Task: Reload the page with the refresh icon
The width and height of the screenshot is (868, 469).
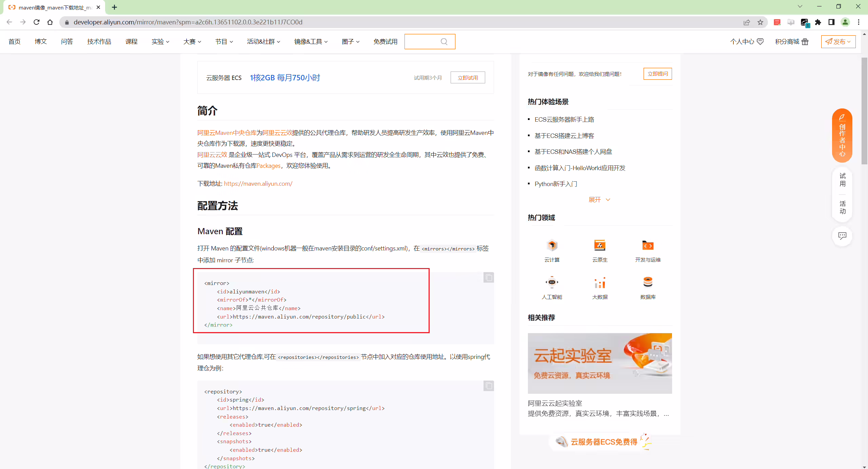Action: [37, 22]
